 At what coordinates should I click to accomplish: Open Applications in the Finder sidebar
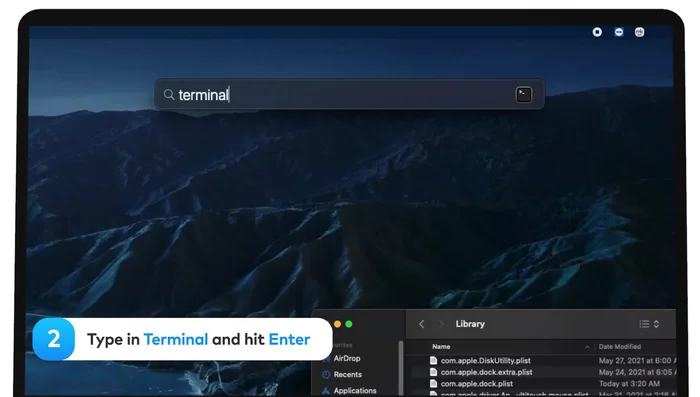click(x=355, y=390)
